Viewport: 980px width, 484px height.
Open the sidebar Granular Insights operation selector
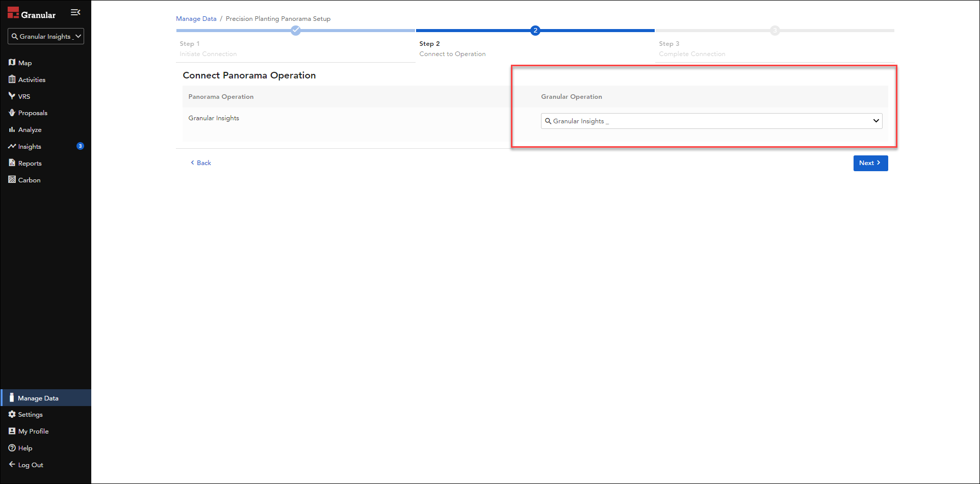pos(46,36)
